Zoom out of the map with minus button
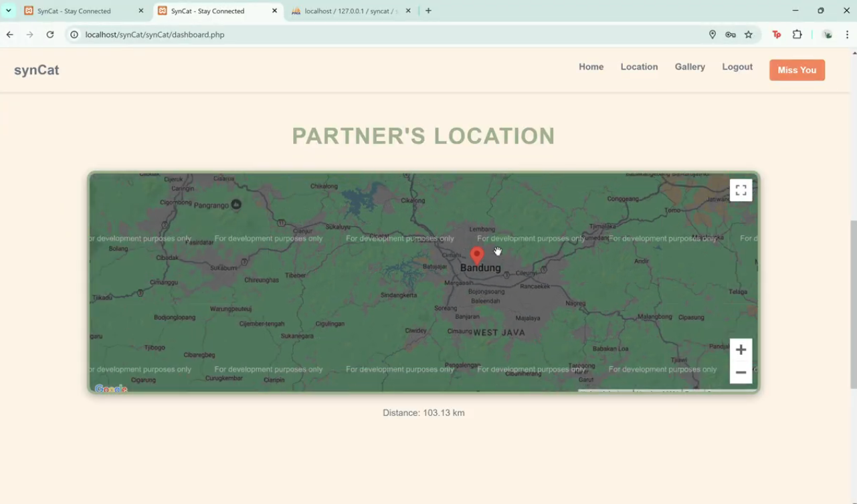Viewport: 857px width, 504px height. pyautogui.click(x=741, y=372)
